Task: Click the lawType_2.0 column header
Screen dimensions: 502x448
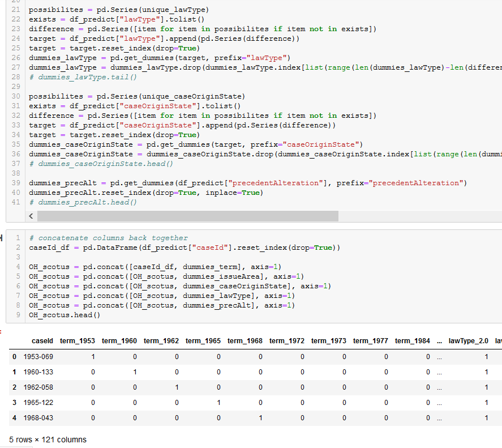Action: 468,341
